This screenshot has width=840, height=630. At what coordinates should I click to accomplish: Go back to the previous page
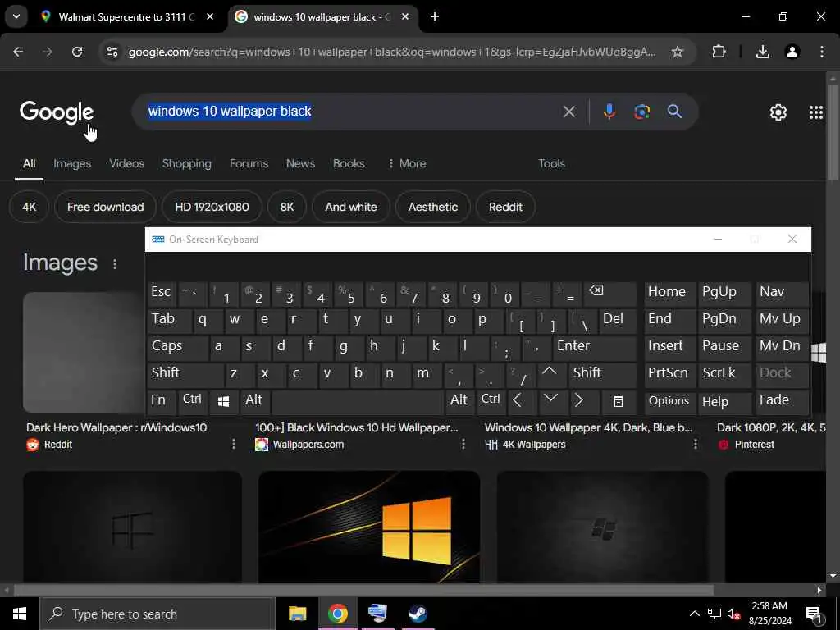pos(18,52)
